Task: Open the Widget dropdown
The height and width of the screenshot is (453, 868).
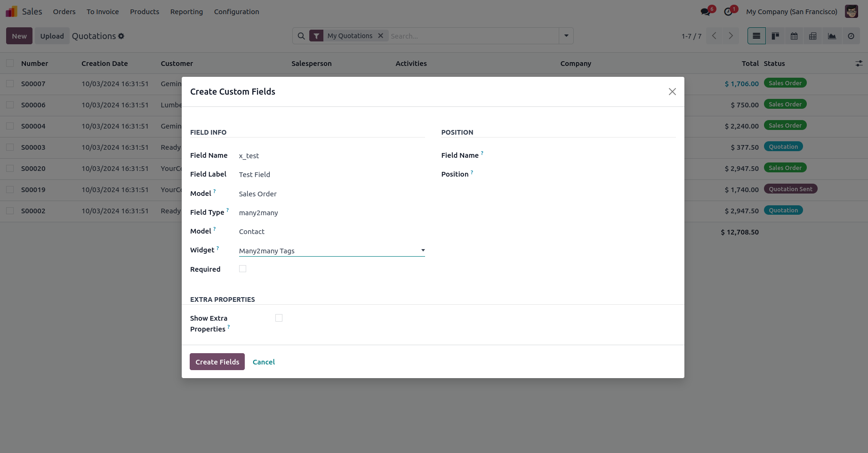Action: pyautogui.click(x=331, y=251)
